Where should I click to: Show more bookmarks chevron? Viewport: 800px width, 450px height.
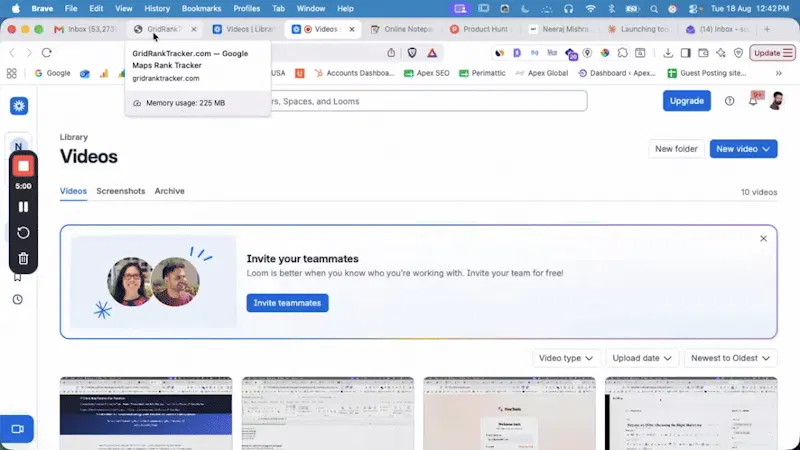click(x=779, y=73)
